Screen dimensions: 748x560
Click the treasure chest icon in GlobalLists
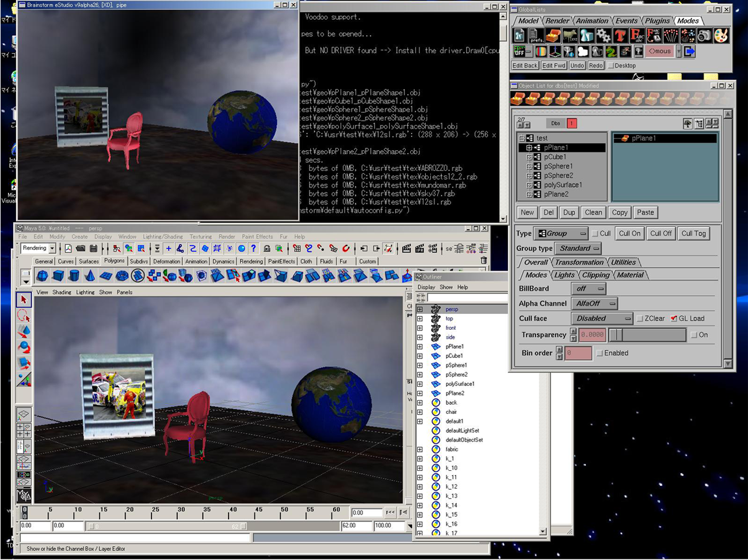(552, 36)
